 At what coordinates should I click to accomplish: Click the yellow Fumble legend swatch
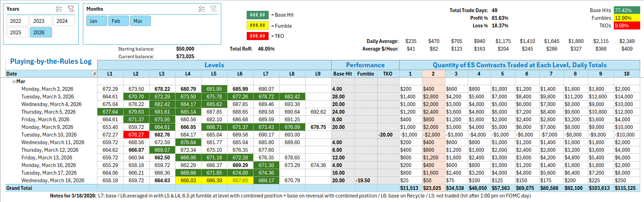(257, 26)
